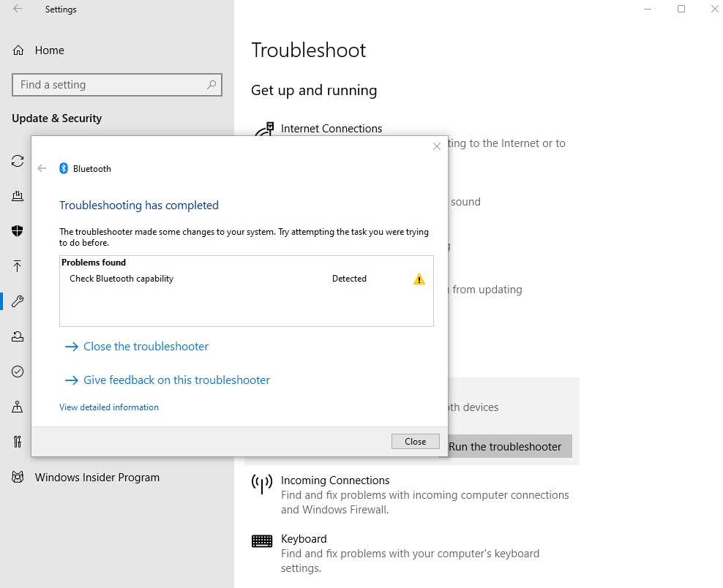The image size is (723, 588).
Task: Select the Troubleshoot wrench icon
Action: 18,301
